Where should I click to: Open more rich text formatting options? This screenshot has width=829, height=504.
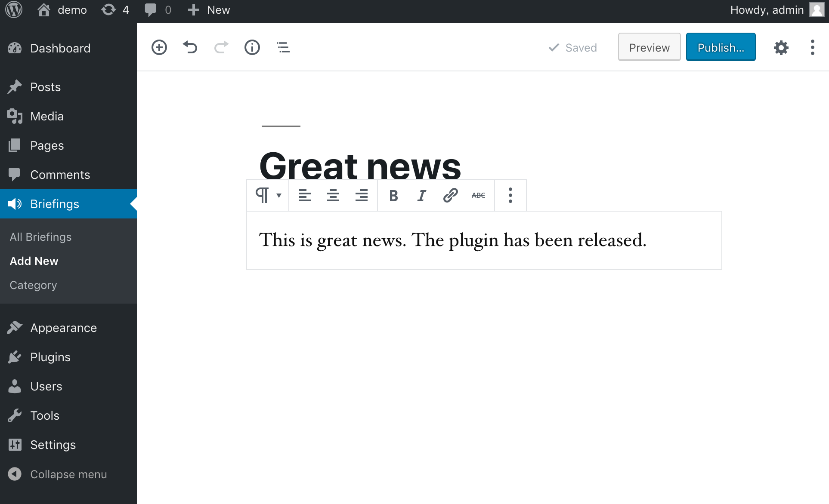tap(510, 195)
